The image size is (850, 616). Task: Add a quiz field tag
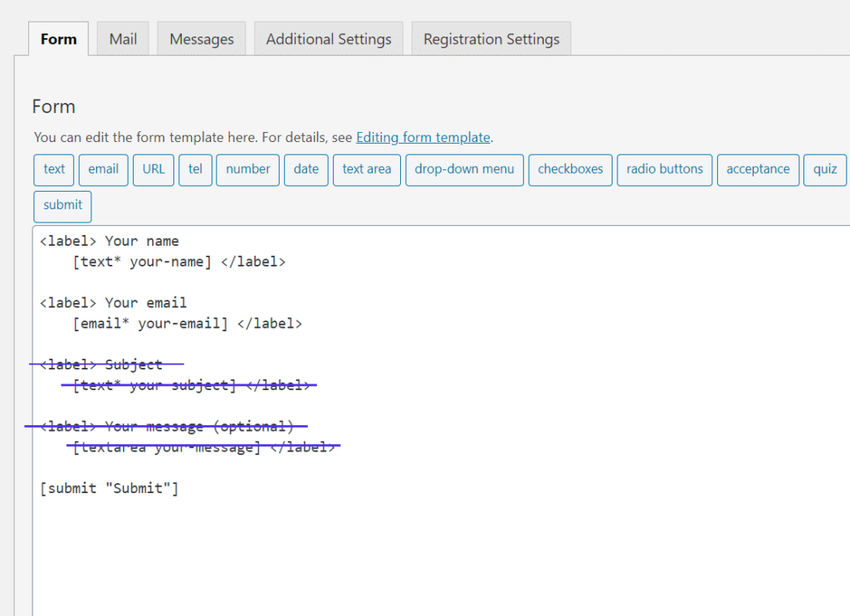coord(825,169)
